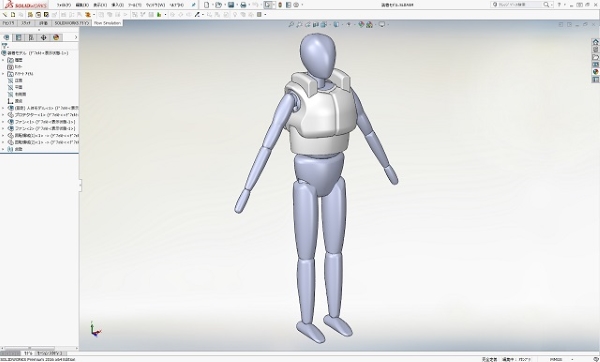Click the Zoom to Fit icon
This screenshot has width=600, height=362.
coord(291,24)
